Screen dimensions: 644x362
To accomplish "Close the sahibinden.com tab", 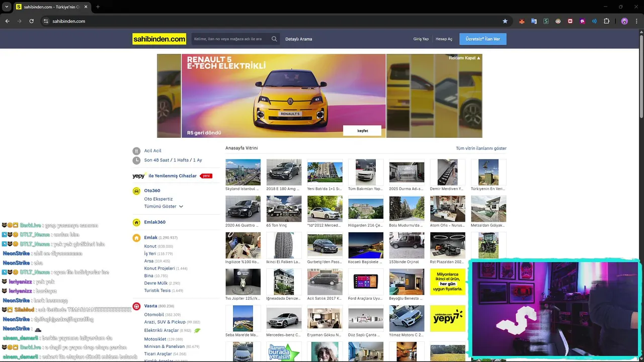I will [86, 7].
